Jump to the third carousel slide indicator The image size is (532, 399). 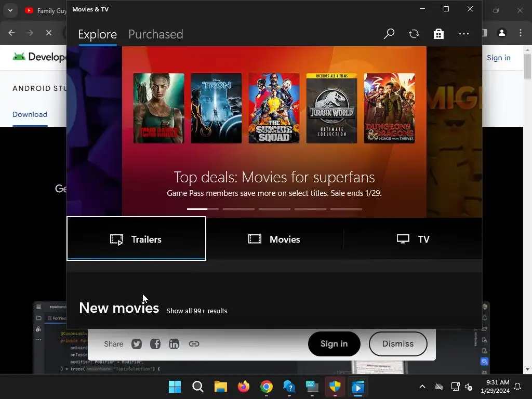pyautogui.click(x=274, y=209)
